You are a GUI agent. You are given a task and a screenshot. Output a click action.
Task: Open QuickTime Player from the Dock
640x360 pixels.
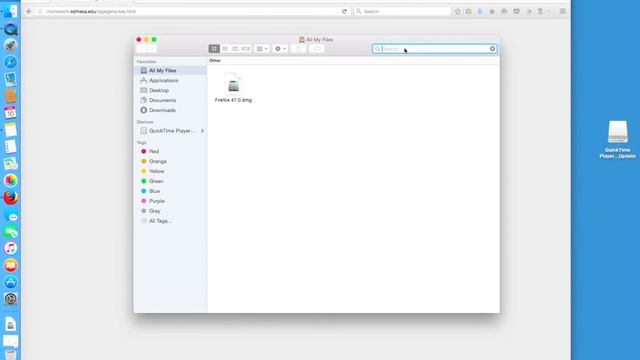(x=11, y=29)
